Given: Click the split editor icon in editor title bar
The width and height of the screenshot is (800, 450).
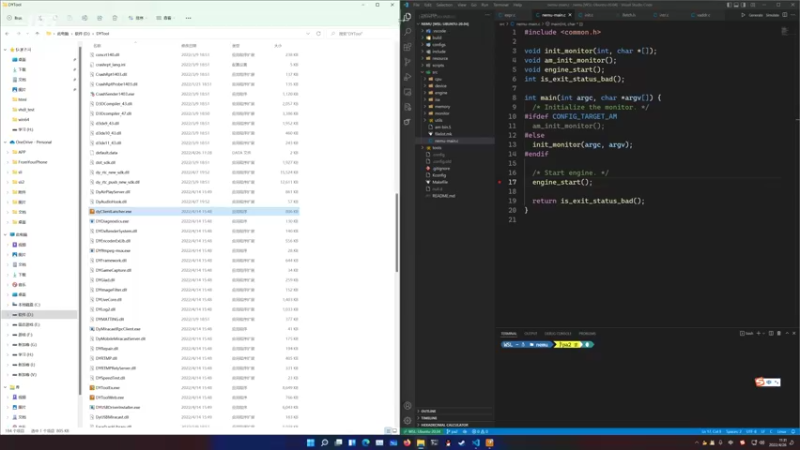Looking at the screenshot, I should point(785,15).
